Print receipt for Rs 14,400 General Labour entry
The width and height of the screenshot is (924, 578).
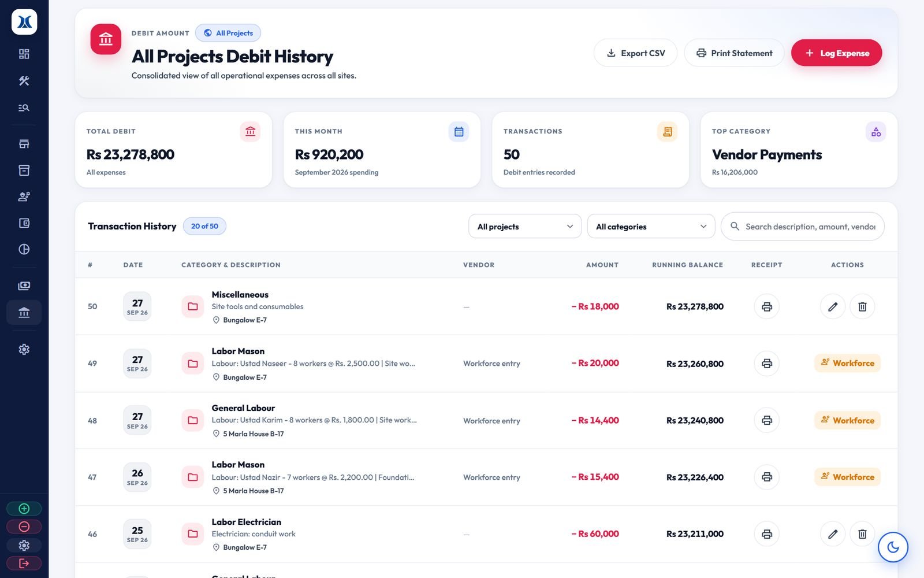coord(767,420)
